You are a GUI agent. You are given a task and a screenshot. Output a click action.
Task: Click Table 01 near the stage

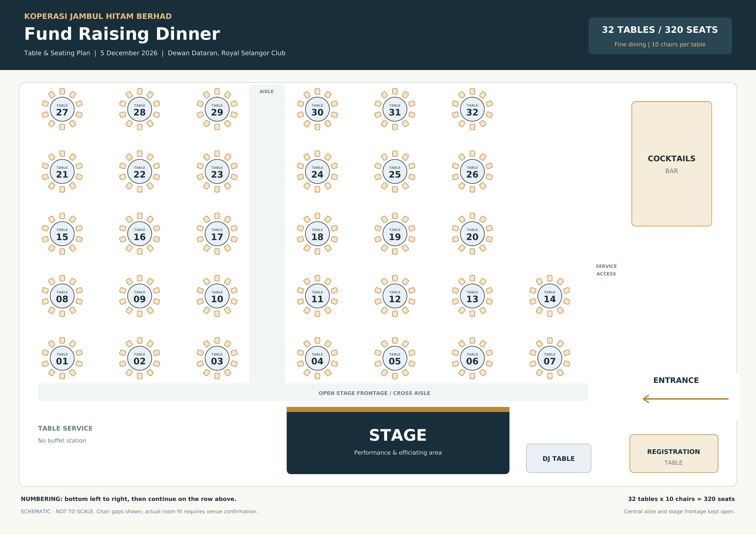(x=62, y=358)
